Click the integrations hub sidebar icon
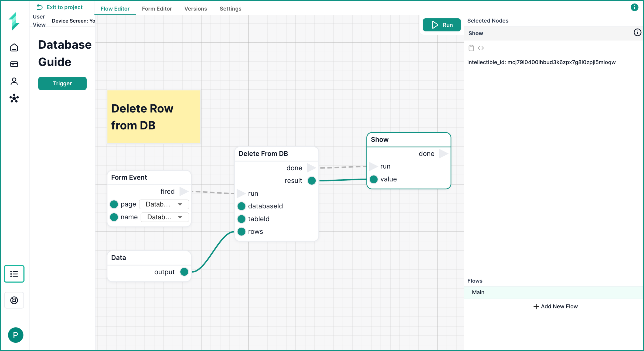The image size is (644, 351). [14, 98]
